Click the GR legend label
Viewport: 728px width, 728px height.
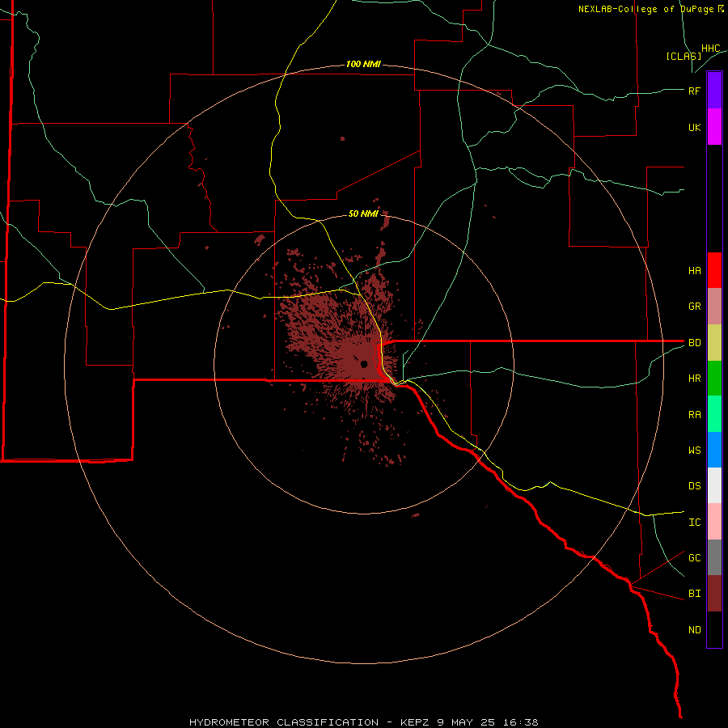[x=694, y=307]
